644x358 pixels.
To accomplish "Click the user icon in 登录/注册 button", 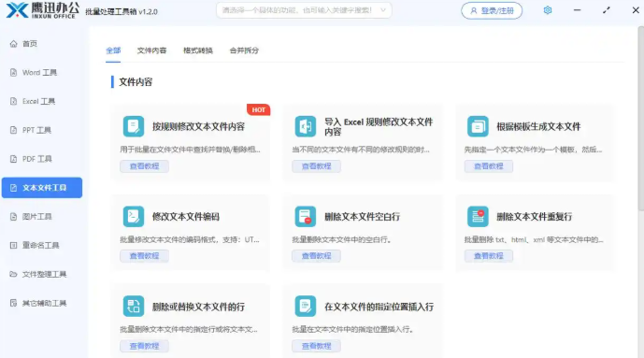I will [474, 10].
